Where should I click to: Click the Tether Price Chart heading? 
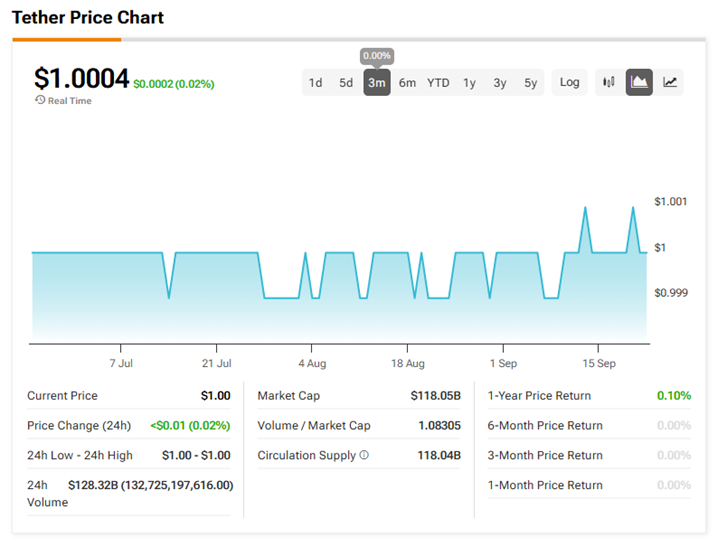[x=88, y=17]
